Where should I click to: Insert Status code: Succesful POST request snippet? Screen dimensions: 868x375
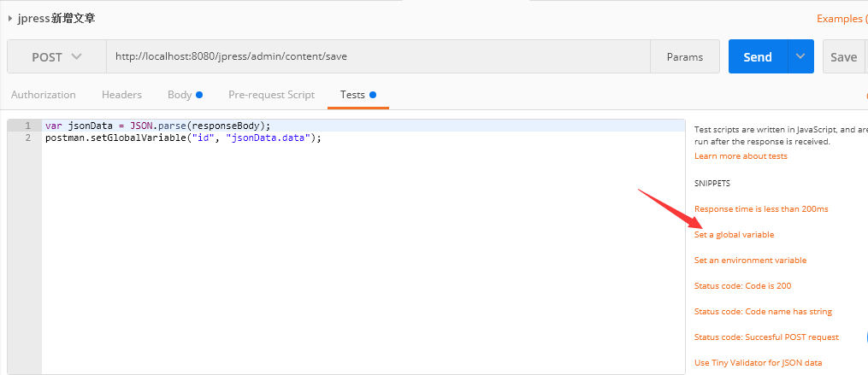point(766,337)
